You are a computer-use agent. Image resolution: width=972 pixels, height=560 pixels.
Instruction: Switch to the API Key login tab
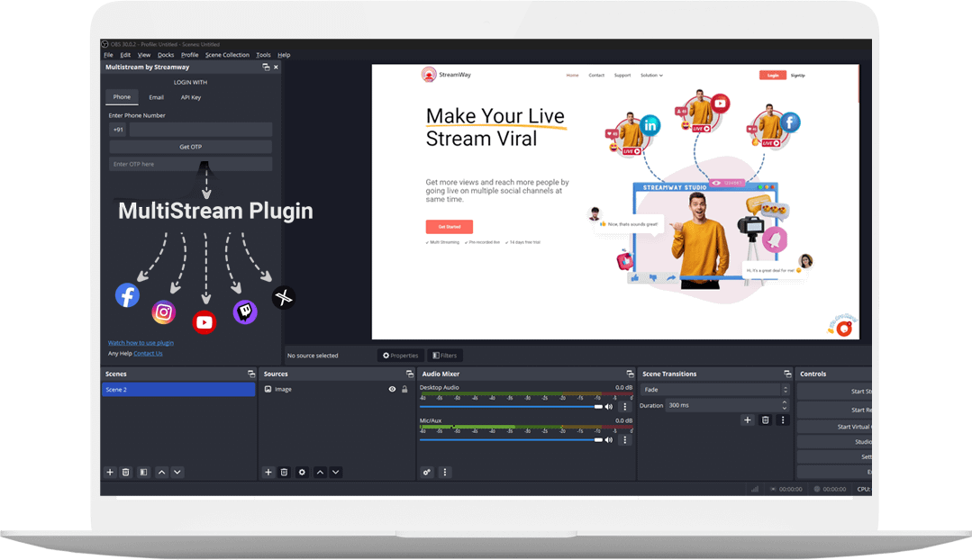(191, 97)
